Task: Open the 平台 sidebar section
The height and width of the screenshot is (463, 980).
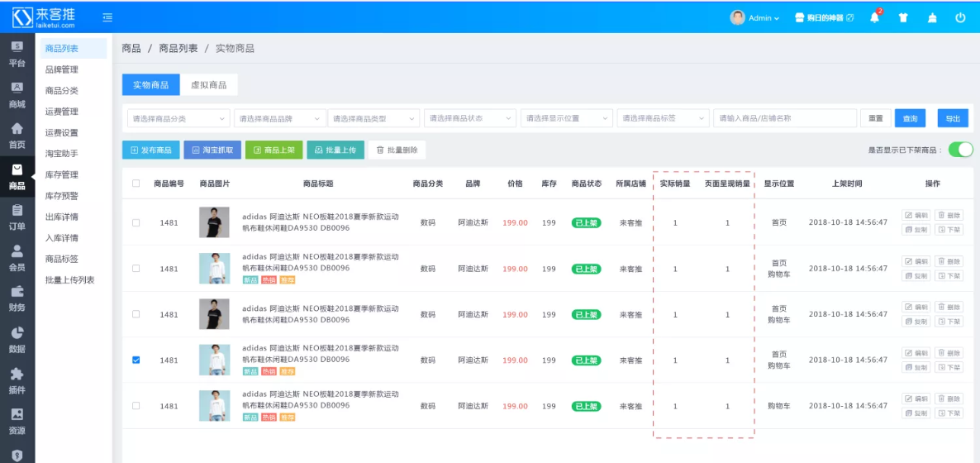Action: [x=17, y=55]
